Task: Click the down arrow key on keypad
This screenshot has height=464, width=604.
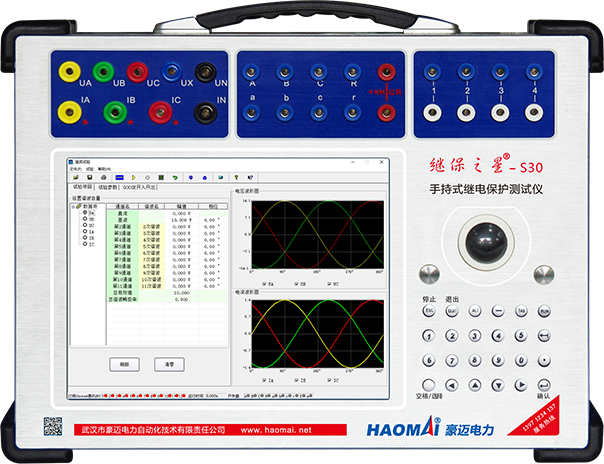Action: (x=498, y=385)
